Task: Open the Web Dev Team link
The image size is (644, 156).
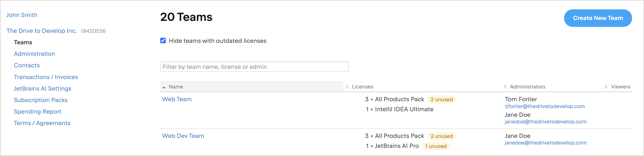Action: tap(183, 136)
